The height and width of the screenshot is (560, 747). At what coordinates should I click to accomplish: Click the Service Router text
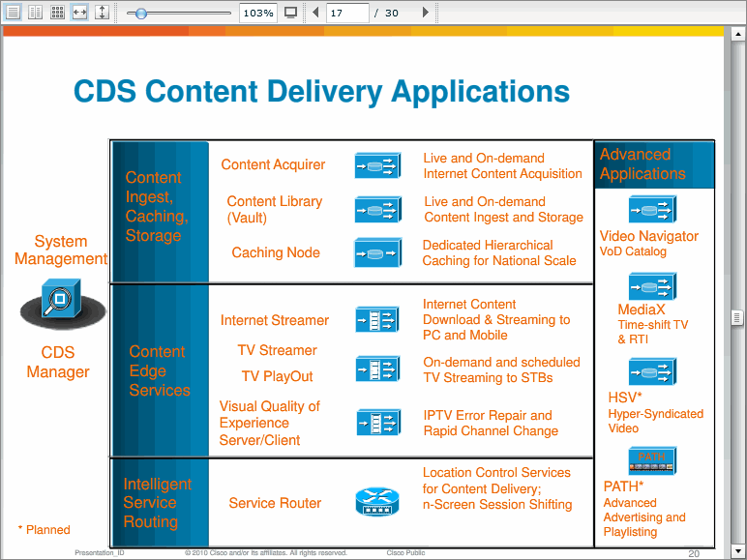(x=275, y=503)
